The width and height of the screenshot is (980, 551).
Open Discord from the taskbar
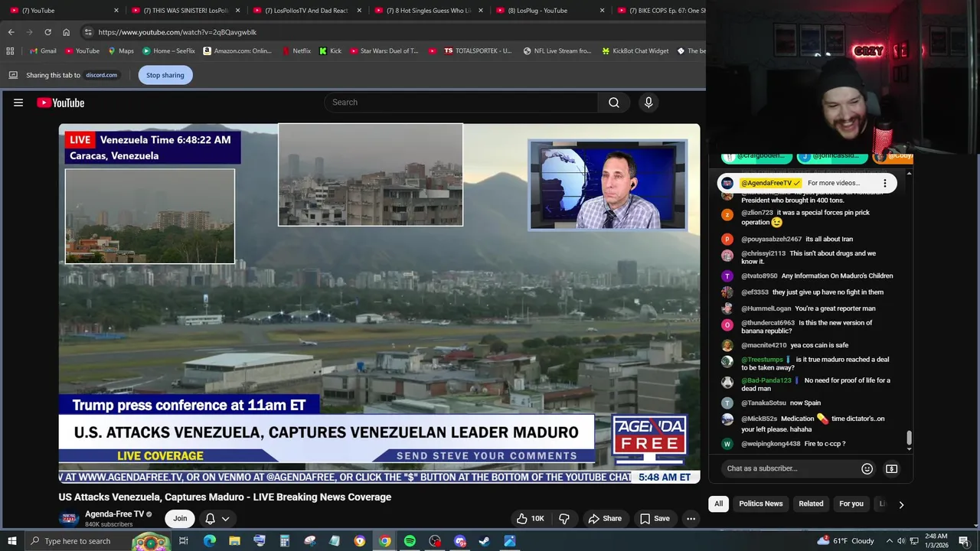[459, 541]
